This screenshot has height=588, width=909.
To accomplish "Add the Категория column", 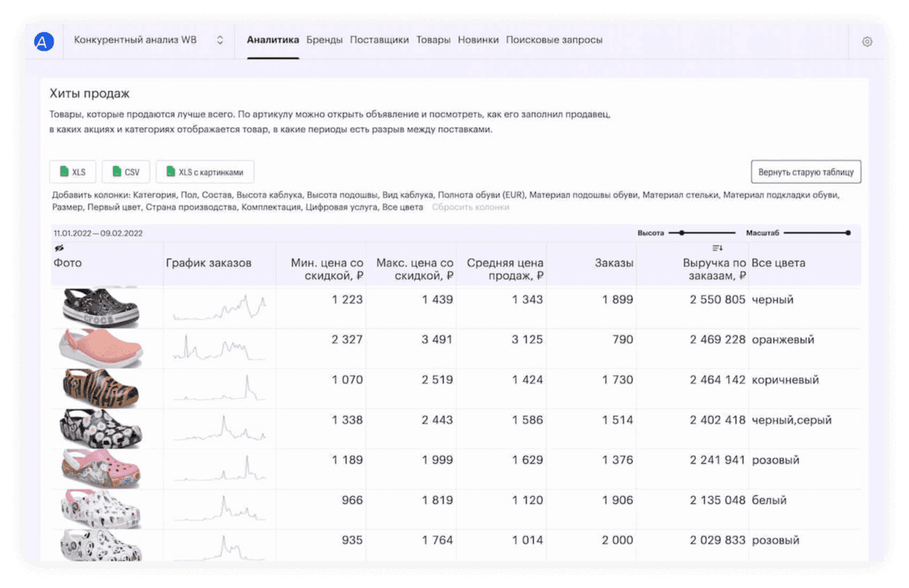I will pyautogui.click(x=154, y=195).
